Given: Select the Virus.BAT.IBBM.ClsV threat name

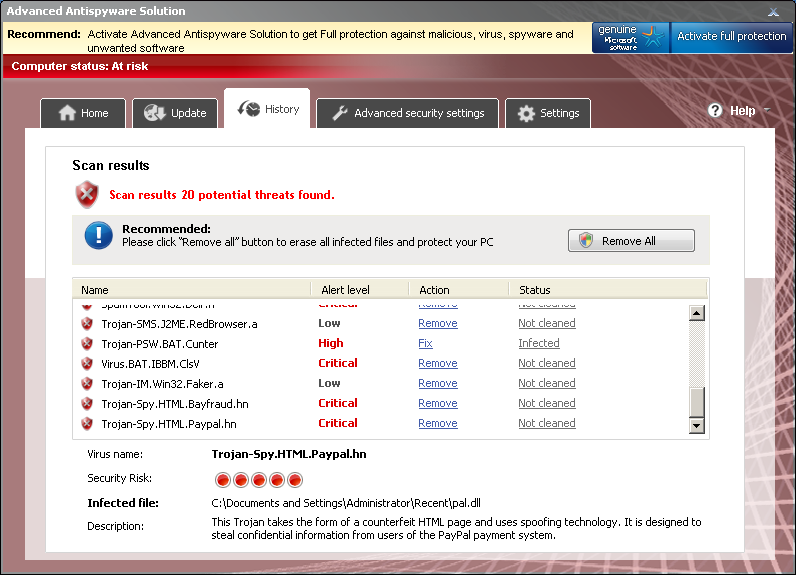Looking at the screenshot, I should click(150, 364).
